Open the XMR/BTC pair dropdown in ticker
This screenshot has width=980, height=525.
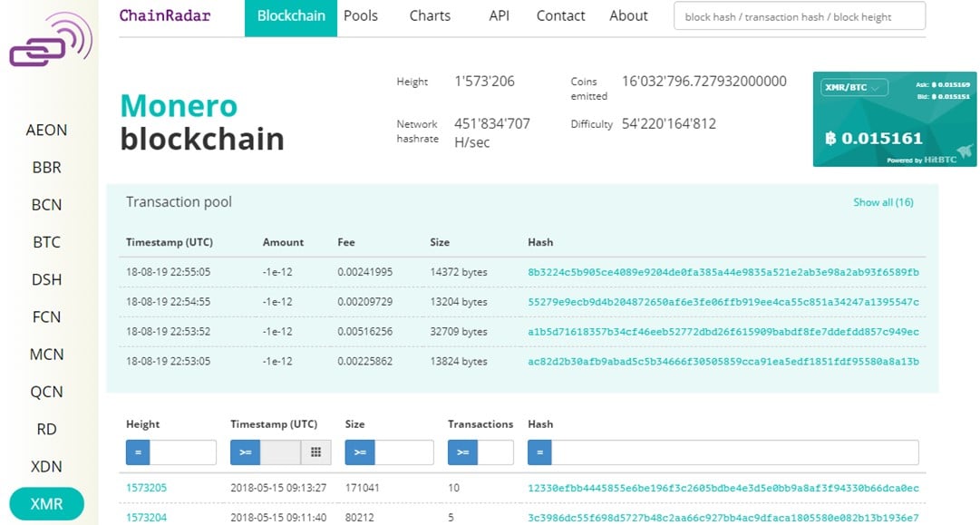pyautogui.click(x=854, y=87)
